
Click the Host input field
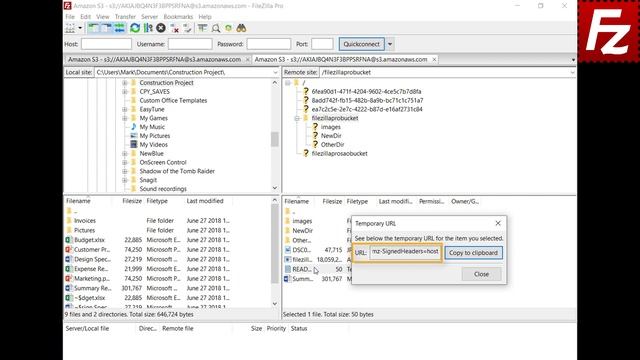(x=107, y=44)
